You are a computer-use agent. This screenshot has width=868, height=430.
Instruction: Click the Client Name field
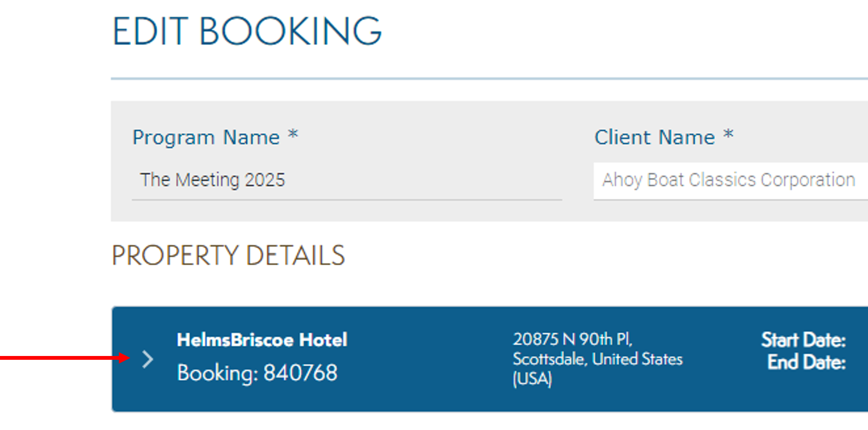click(730, 180)
